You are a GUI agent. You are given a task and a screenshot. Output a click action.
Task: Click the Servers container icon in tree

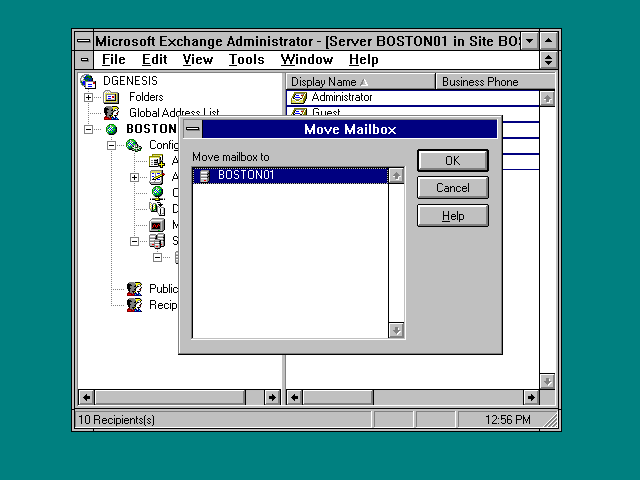(157, 241)
